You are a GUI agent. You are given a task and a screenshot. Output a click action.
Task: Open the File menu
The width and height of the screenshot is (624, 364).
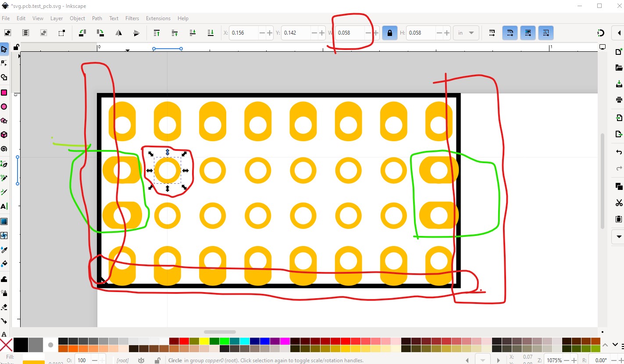click(6, 18)
